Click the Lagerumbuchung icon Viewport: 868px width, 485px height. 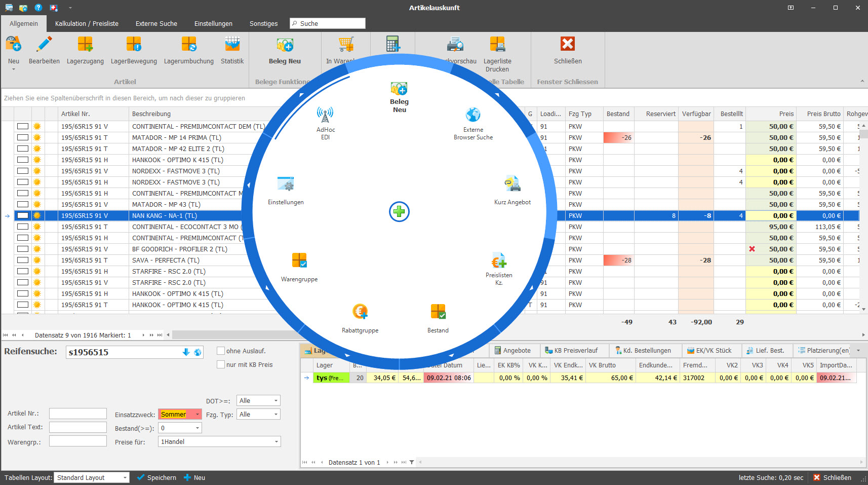click(189, 45)
